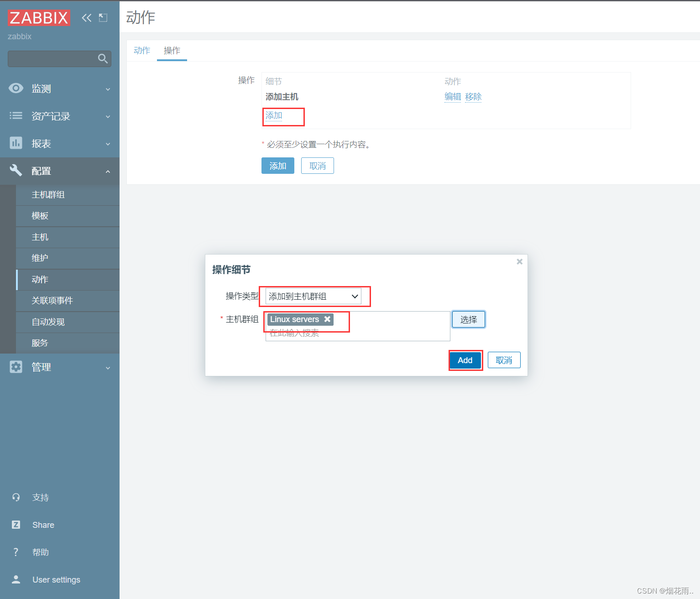This screenshot has height=599, width=700.
Task: Click the zabbix server name under the logo
Action: coord(20,36)
